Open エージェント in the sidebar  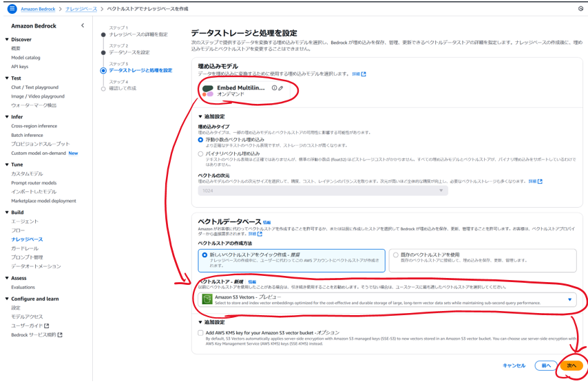click(25, 222)
